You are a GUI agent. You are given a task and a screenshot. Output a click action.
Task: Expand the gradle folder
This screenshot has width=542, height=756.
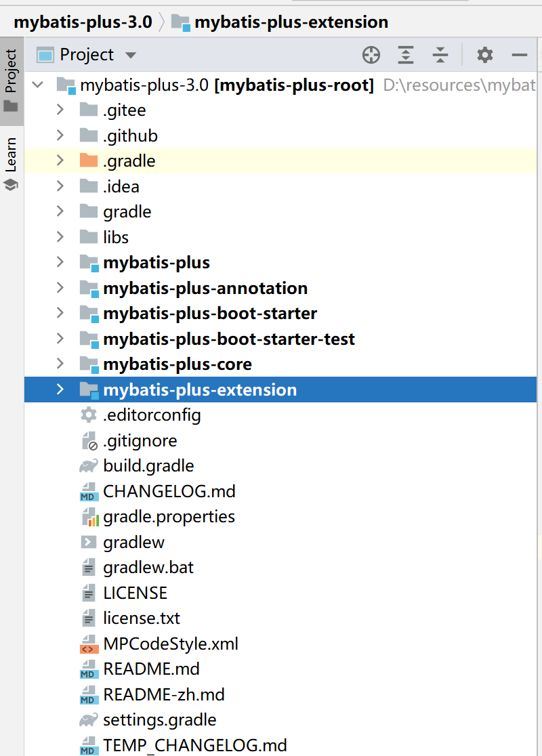pos(60,211)
